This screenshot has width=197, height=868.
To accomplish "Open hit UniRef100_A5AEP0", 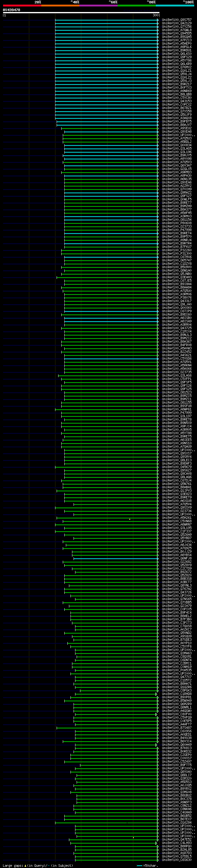I will pos(177,43).
